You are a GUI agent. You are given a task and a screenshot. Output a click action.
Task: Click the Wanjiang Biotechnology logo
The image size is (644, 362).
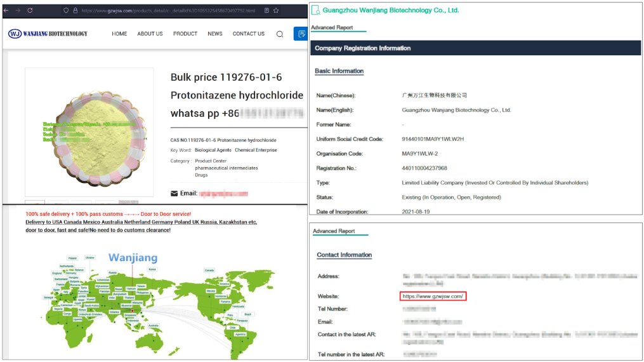pos(48,34)
